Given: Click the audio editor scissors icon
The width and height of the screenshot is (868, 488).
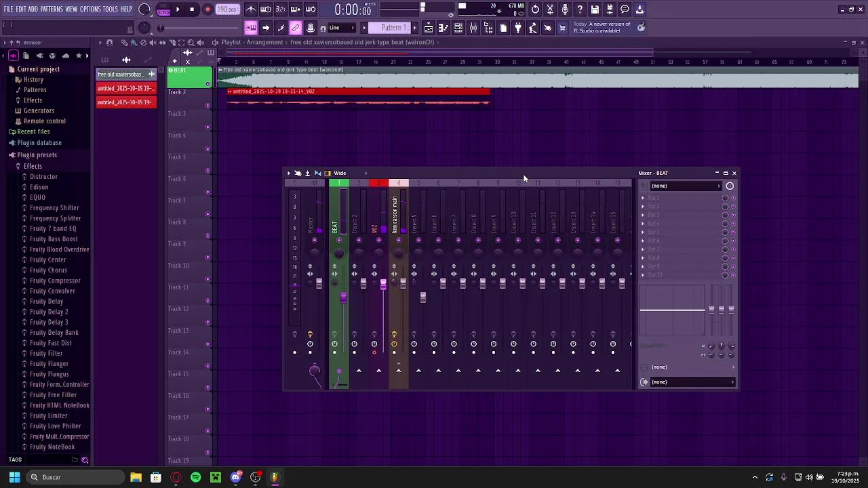Looking at the screenshot, I should (551, 9).
